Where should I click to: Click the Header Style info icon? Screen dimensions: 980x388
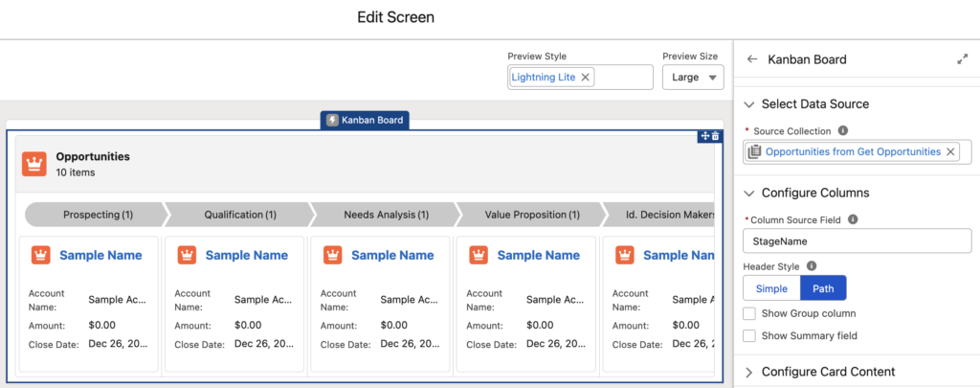[812, 265]
